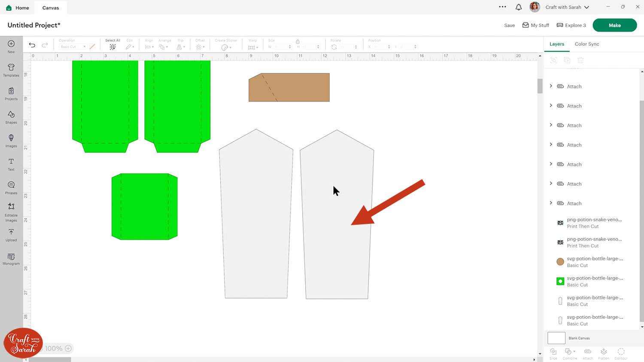Open the three-dot more options menu
This screenshot has width=644, height=362.
tap(502, 7)
